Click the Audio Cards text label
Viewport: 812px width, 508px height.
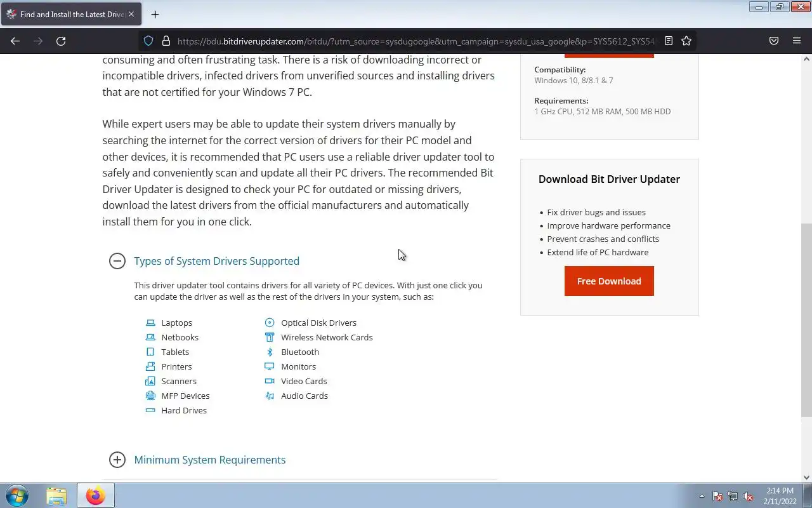[304, 396]
